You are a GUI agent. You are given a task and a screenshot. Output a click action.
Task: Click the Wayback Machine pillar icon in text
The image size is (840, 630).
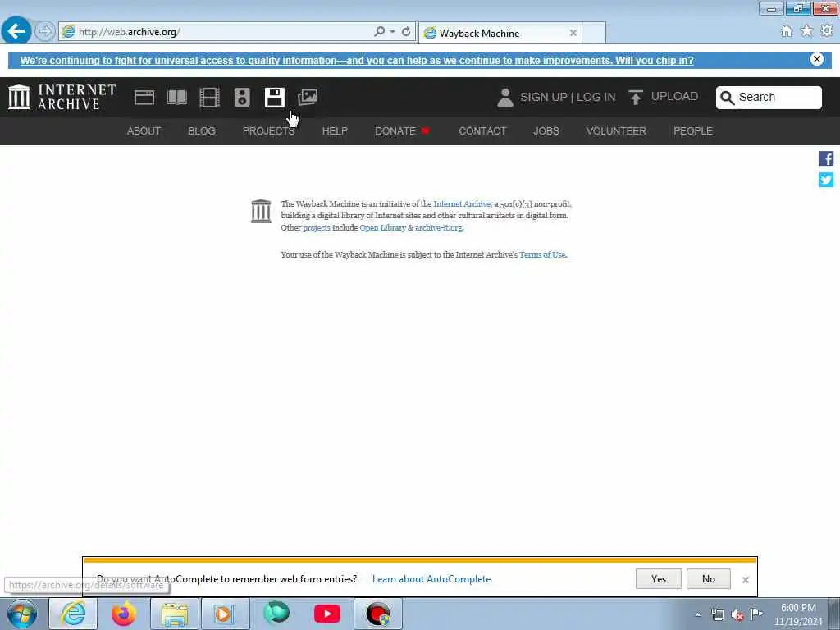coord(261,211)
